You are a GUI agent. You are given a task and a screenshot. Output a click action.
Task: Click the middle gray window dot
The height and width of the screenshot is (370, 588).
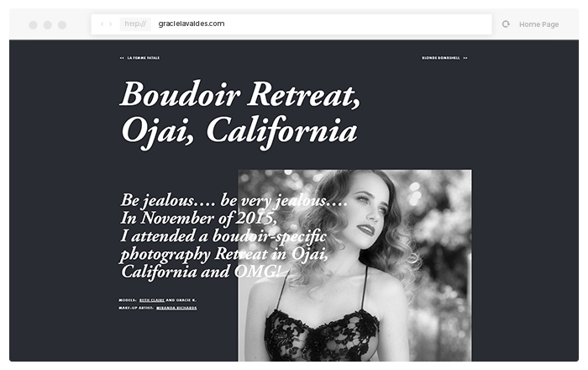point(48,24)
